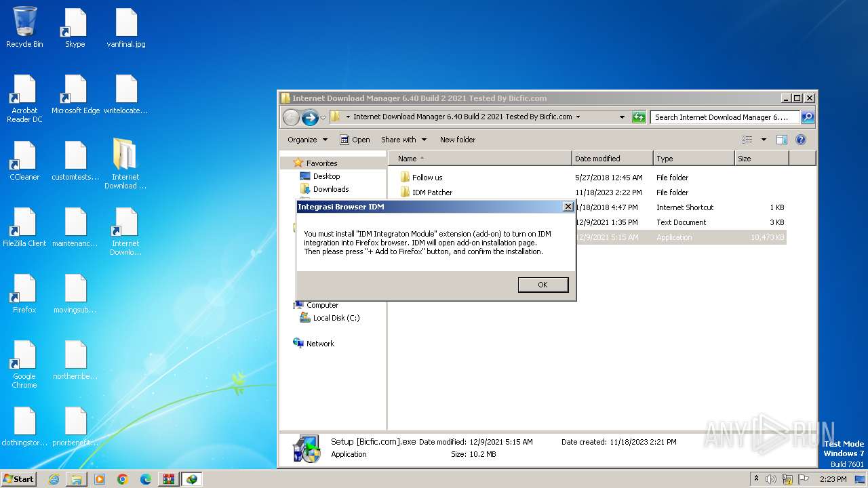868x488 pixels.
Task: Open the Internet Download folder icon on desktop
Action: (125, 165)
